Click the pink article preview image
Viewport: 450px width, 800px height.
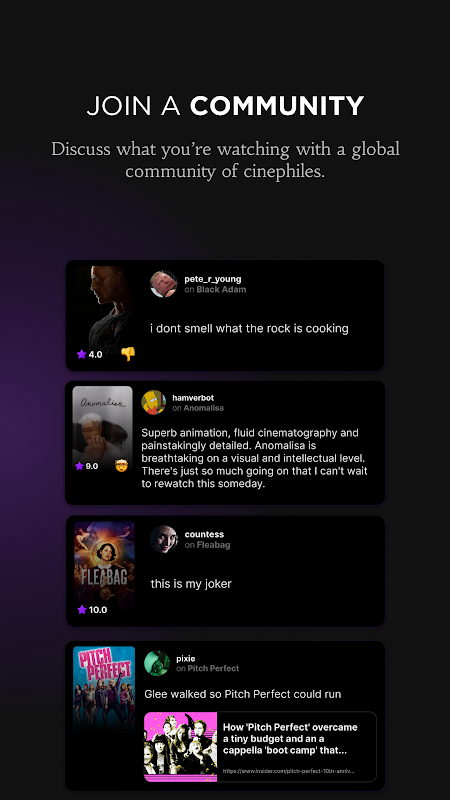(181, 747)
